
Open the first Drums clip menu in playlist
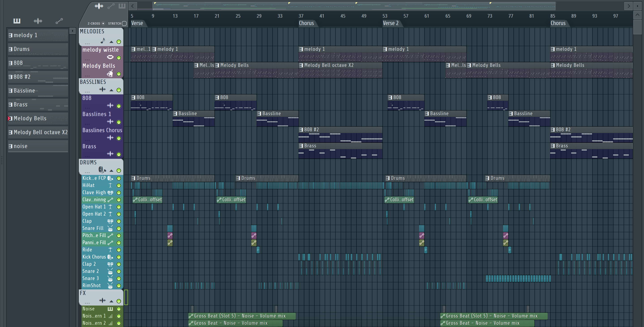[133, 178]
